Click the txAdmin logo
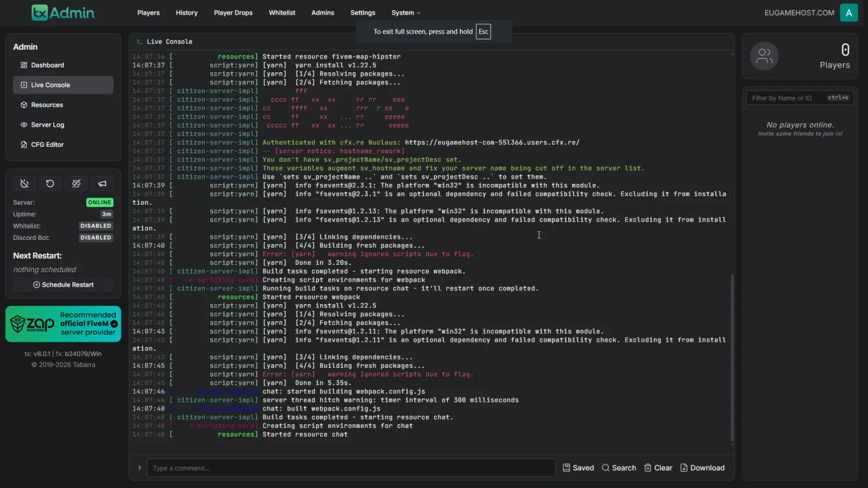This screenshot has width=868, height=488. point(63,13)
